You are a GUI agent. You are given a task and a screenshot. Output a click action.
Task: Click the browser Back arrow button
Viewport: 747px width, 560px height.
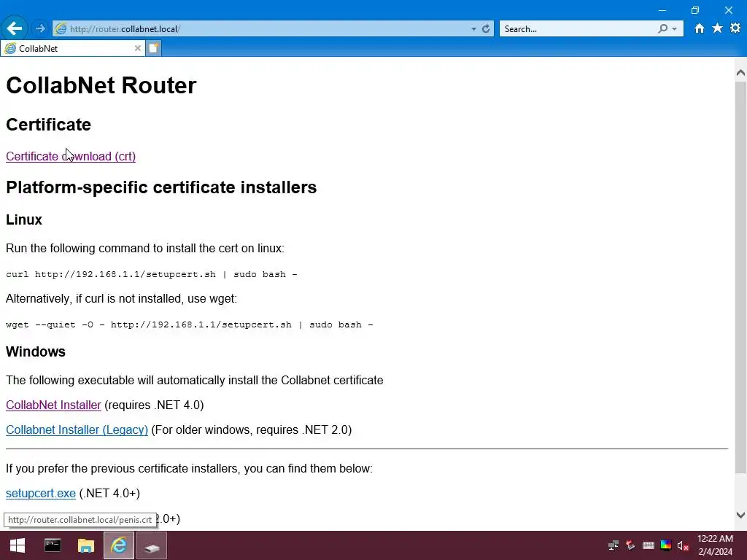coord(15,28)
